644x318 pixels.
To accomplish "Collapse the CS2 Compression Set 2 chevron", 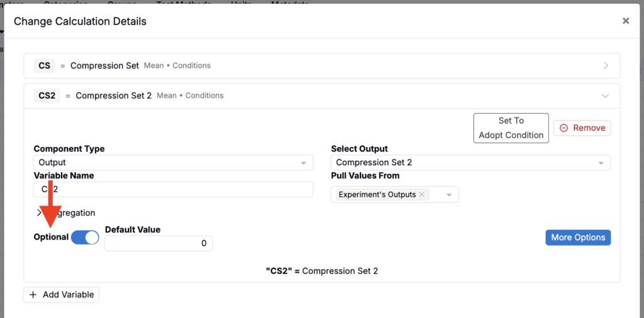I will point(605,96).
